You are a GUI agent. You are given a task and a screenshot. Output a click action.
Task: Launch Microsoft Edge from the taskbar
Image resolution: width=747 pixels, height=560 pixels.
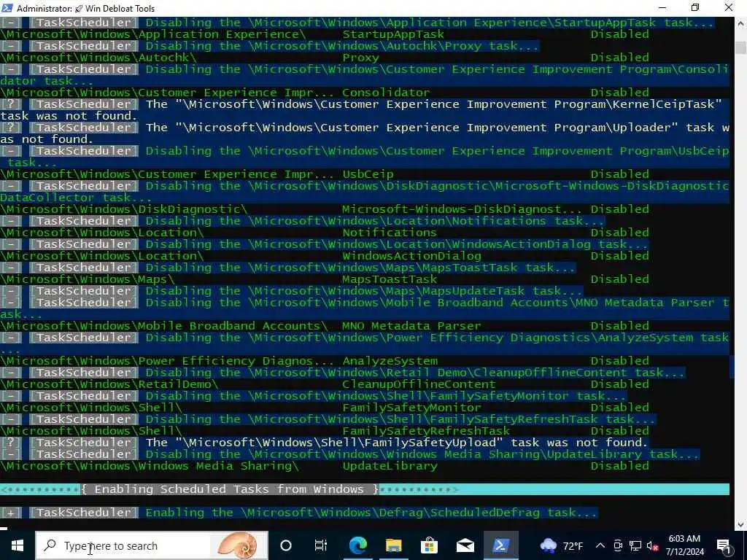[x=357, y=545]
